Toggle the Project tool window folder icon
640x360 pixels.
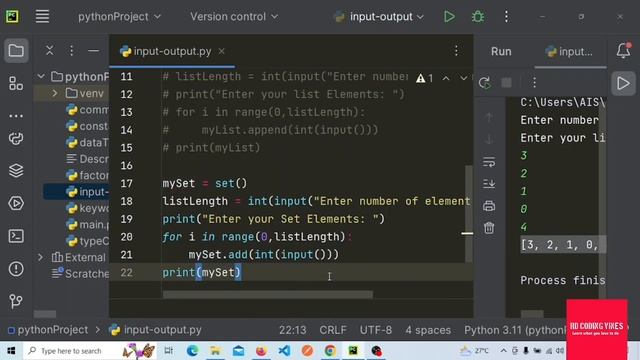coord(16,51)
